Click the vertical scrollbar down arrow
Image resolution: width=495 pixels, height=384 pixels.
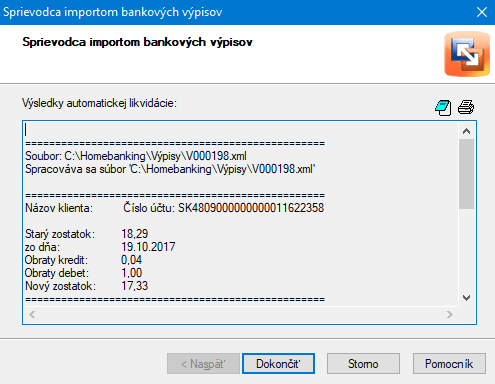pos(466,297)
